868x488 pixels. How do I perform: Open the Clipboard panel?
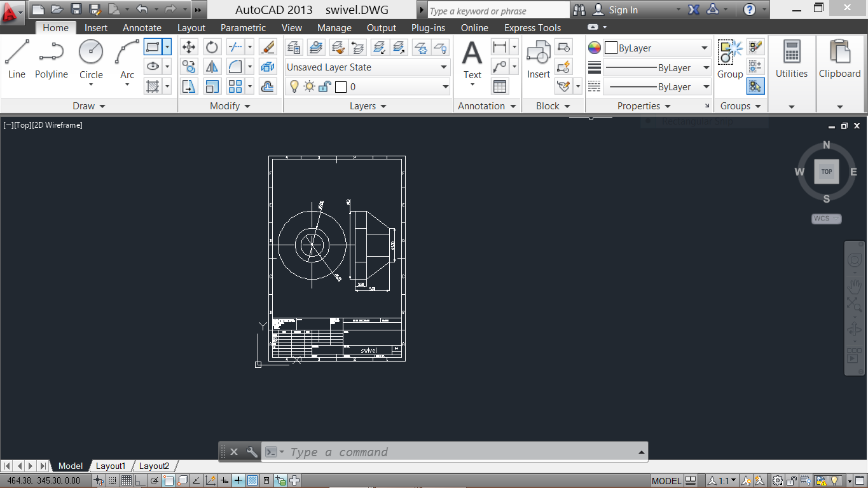(x=839, y=59)
